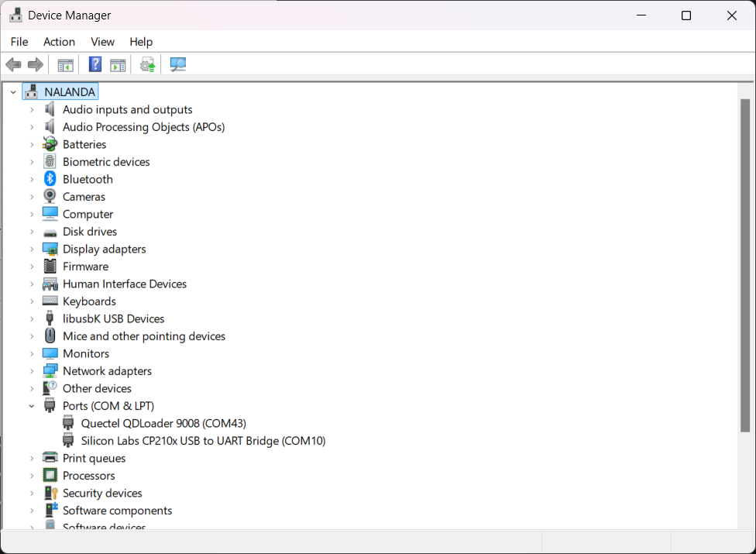
Task: Click the blue Help question mark icon
Action: coord(95,65)
